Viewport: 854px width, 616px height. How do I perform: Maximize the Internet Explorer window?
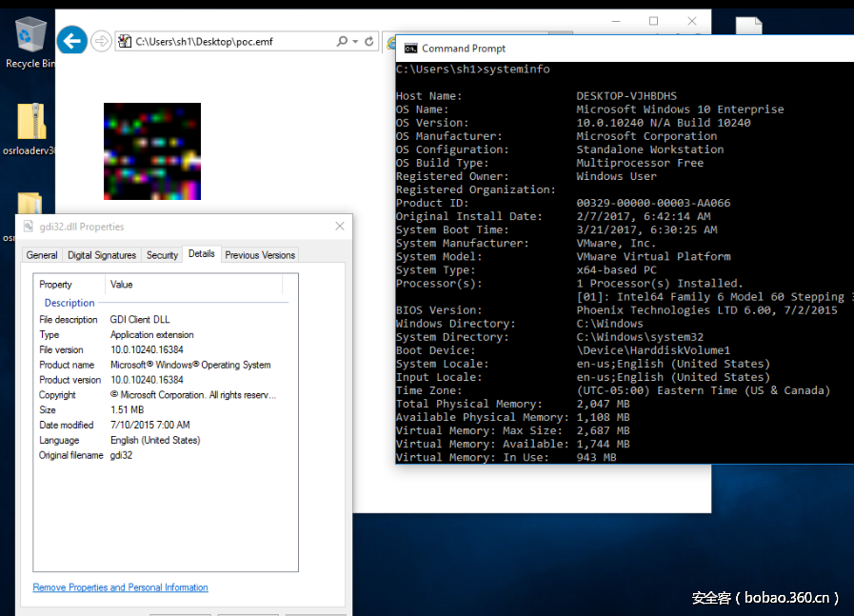(653, 21)
